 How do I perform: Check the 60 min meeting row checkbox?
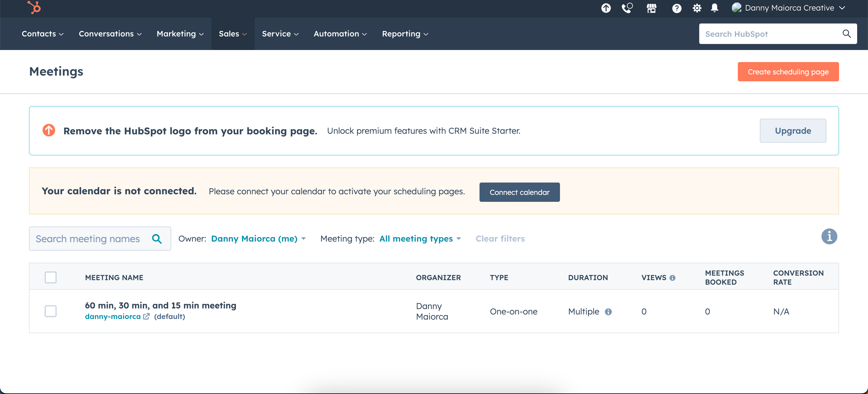[51, 311]
